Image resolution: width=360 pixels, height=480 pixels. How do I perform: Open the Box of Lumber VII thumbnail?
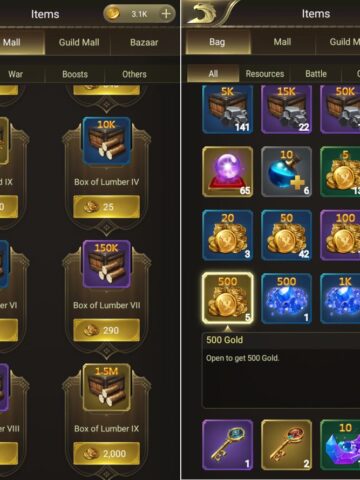coord(107,264)
